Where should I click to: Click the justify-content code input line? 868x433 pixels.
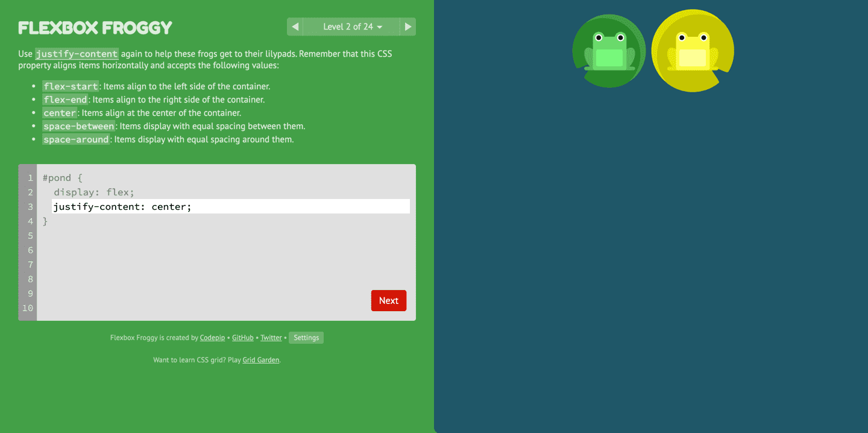[x=231, y=206]
